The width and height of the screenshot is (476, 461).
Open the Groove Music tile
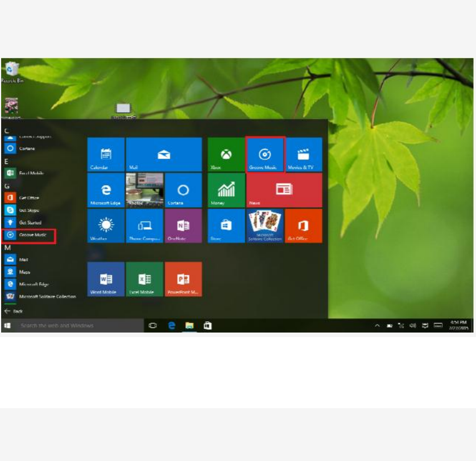pyautogui.click(x=264, y=155)
